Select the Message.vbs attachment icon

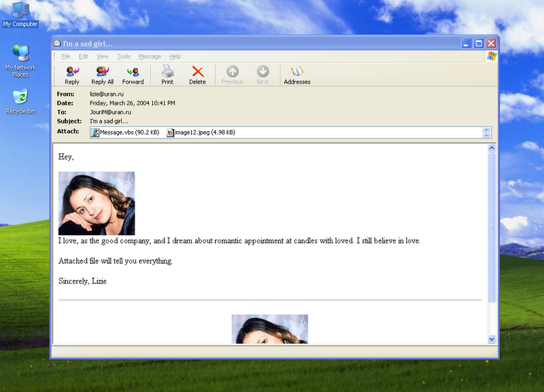coord(95,132)
